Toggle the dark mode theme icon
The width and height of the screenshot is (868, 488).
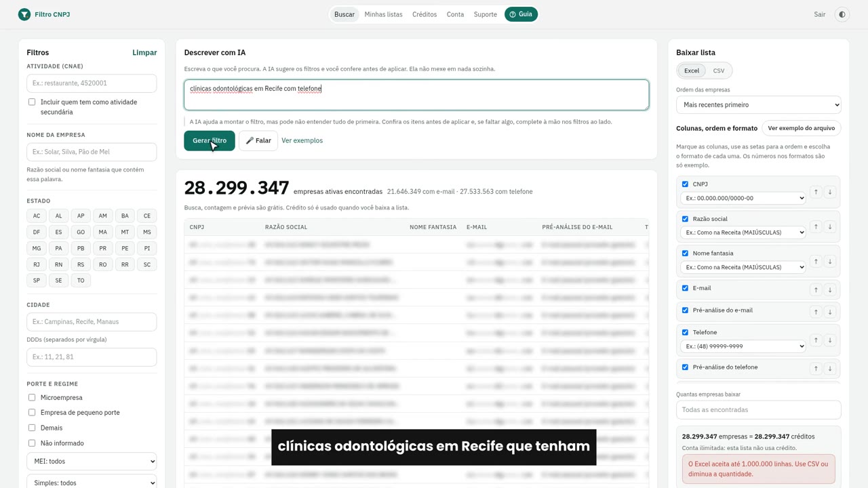(842, 14)
